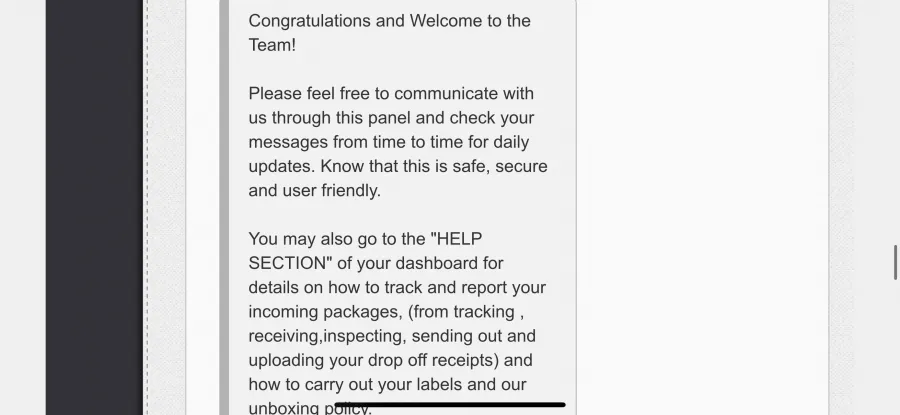This screenshot has width=900, height=415.
Task: Click the paragraph starting "Please feel free"
Action: point(398,142)
